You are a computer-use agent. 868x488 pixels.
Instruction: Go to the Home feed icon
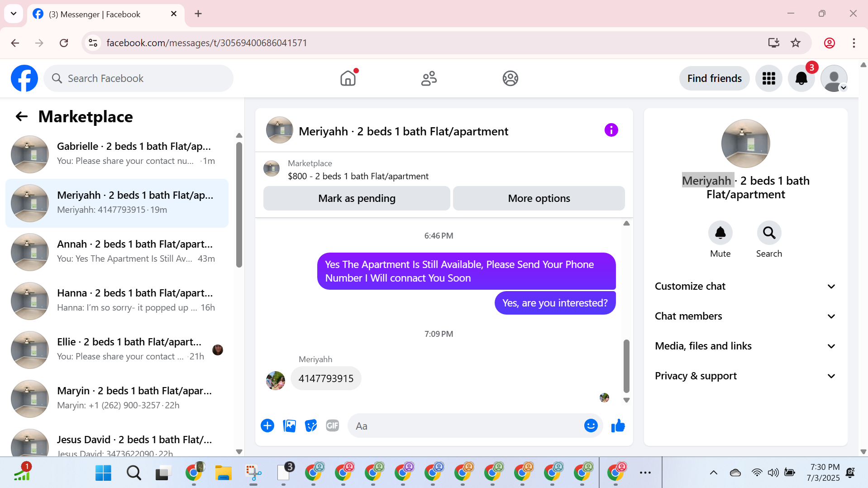point(348,78)
